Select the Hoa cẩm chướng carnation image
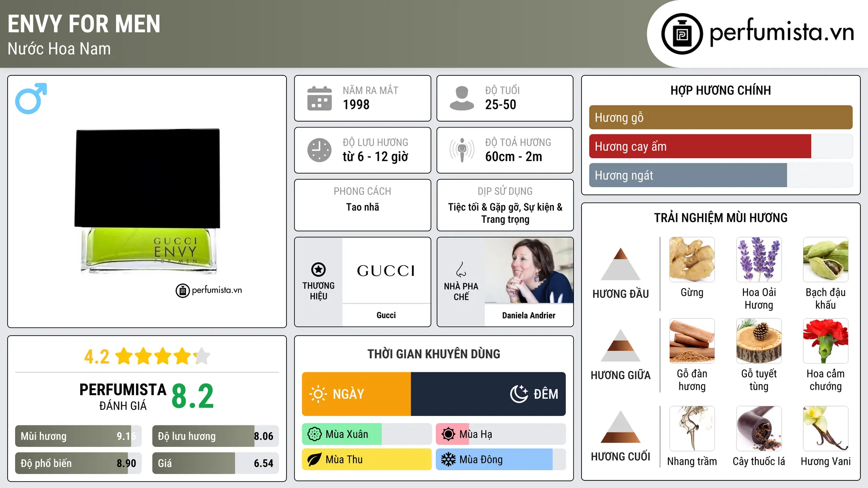The width and height of the screenshot is (868, 488). pyautogui.click(x=826, y=341)
